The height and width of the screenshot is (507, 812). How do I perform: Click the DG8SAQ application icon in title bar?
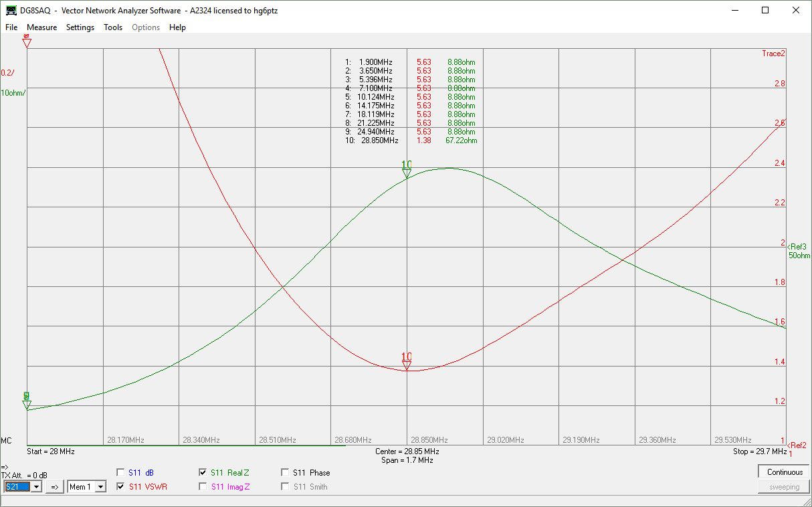pyautogui.click(x=11, y=11)
